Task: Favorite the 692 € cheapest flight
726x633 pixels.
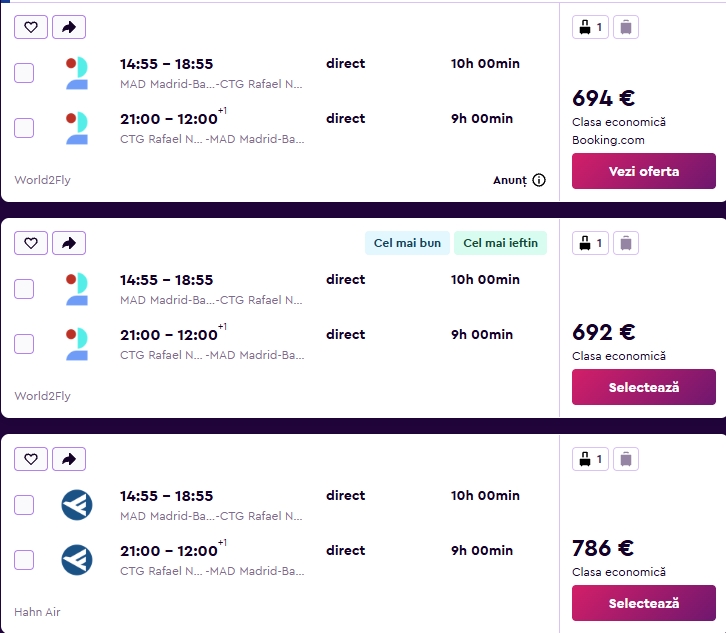Action: [x=31, y=243]
